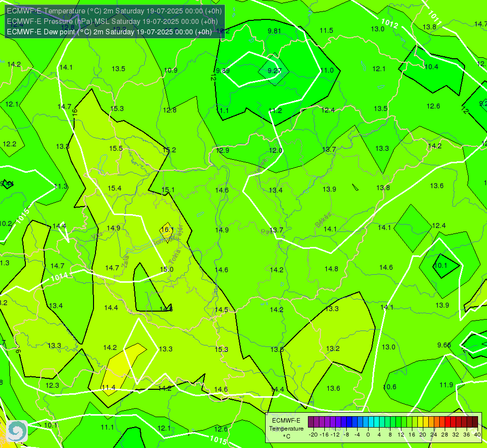Click the 10.9 temperature value
The height and width of the screenshot is (448, 487).
tap(171, 70)
